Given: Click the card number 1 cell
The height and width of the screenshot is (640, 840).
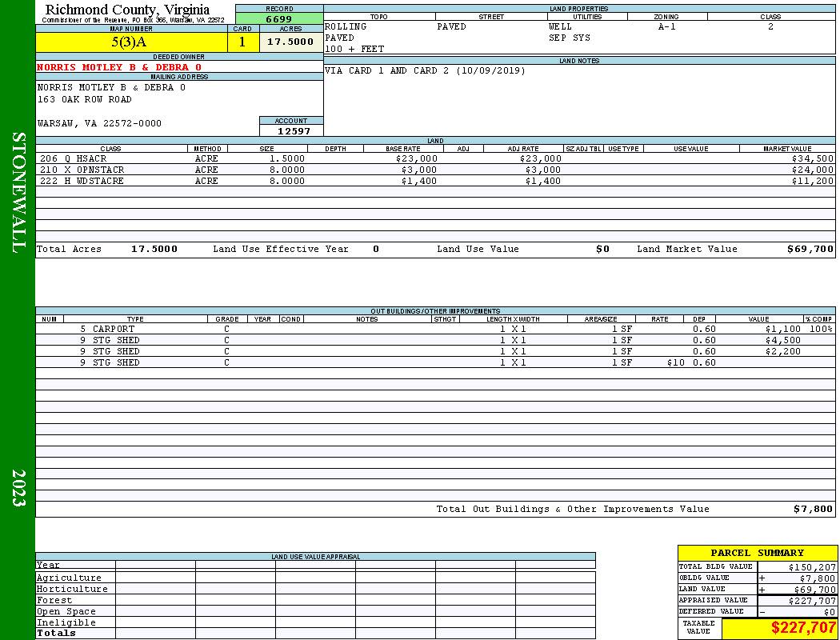Looking at the screenshot, I should (x=242, y=42).
